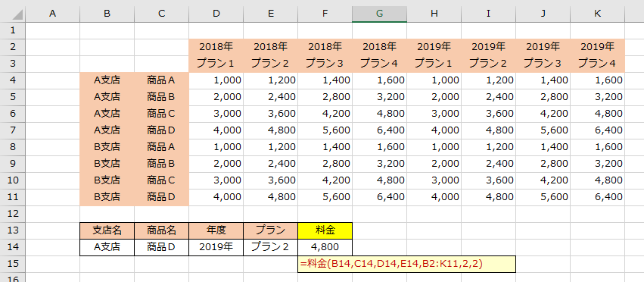Select row 2 header
644x282 pixels.
(12, 47)
